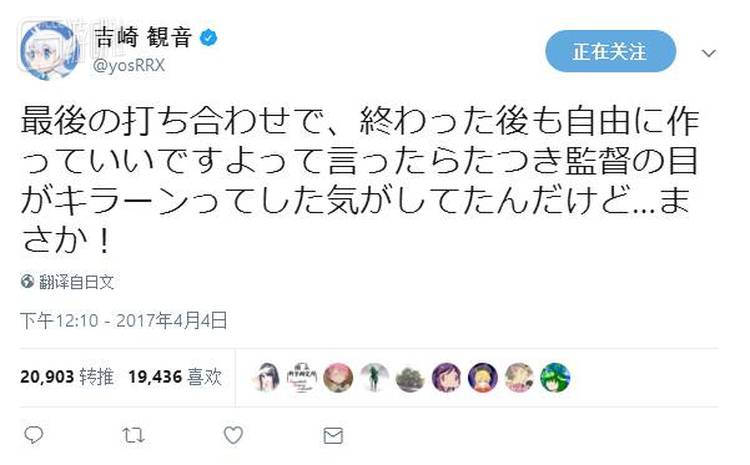Click the last green liker avatar

click(x=555, y=377)
